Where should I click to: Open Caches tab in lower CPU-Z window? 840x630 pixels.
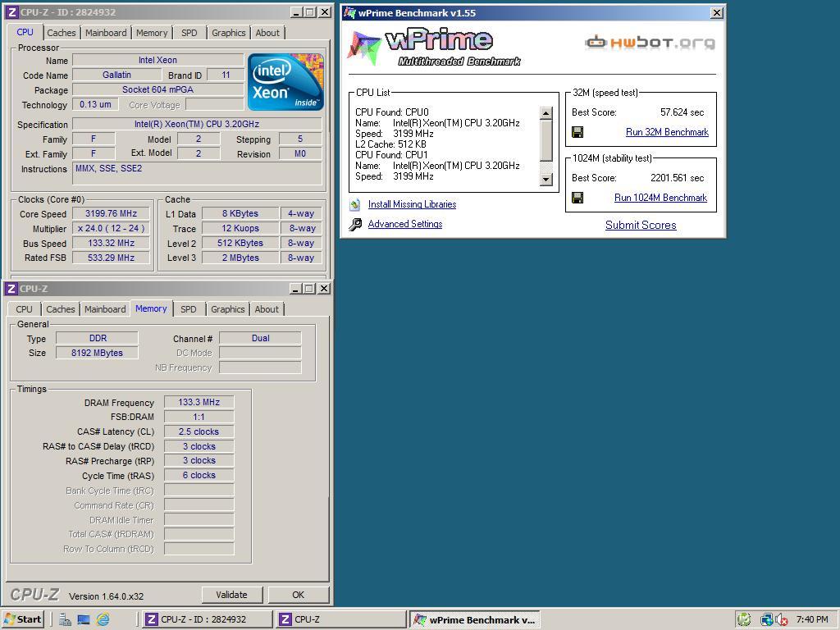tap(61, 309)
